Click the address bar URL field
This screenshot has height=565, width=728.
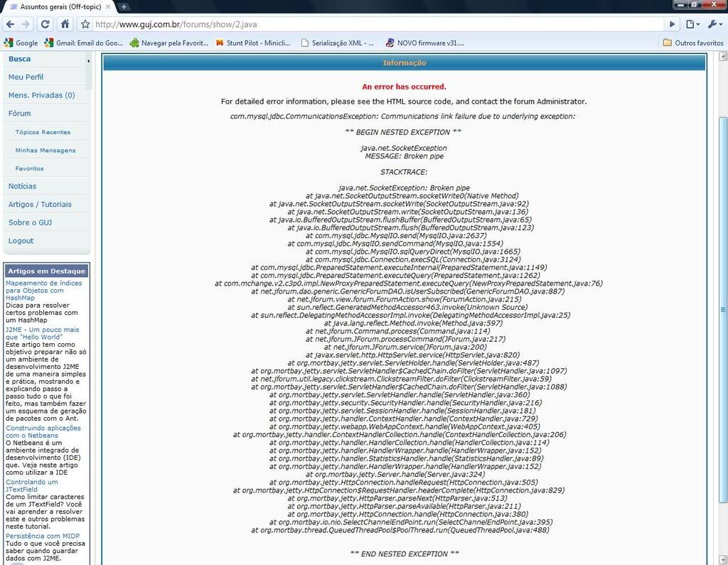377,24
